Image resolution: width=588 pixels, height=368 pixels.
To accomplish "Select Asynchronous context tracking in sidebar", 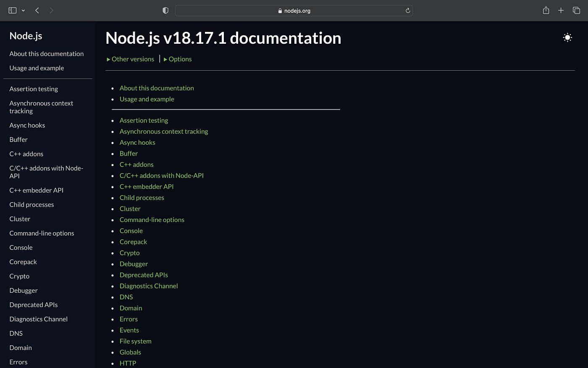I will click(41, 107).
